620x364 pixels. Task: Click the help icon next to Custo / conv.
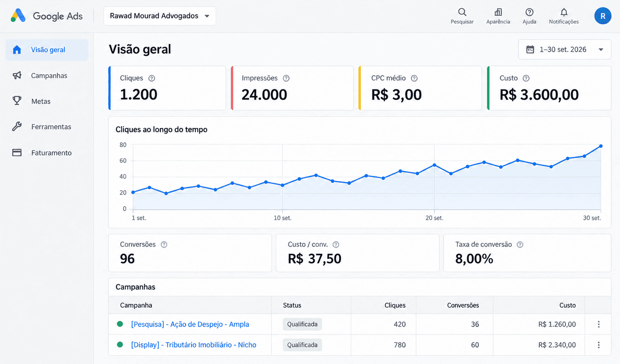click(x=336, y=244)
